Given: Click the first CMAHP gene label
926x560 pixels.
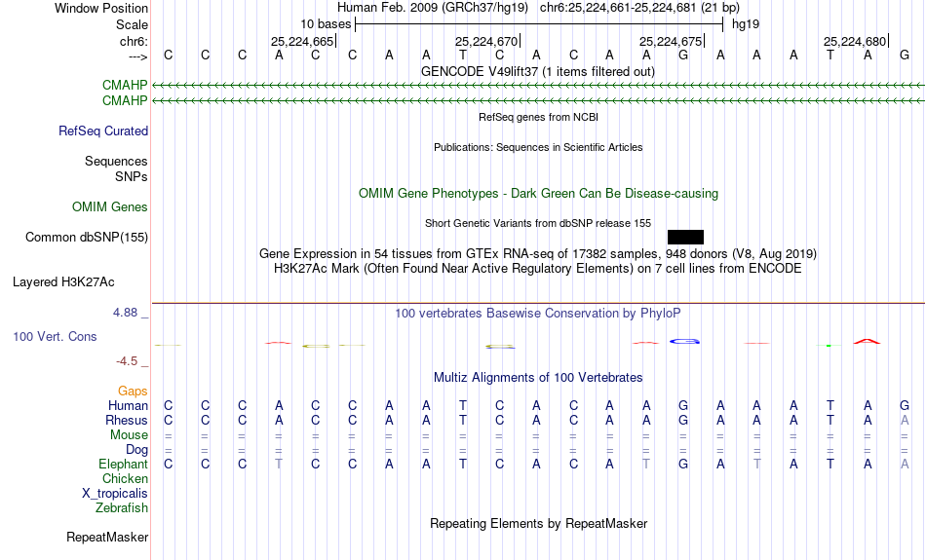Looking at the screenshot, I should point(125,85).
